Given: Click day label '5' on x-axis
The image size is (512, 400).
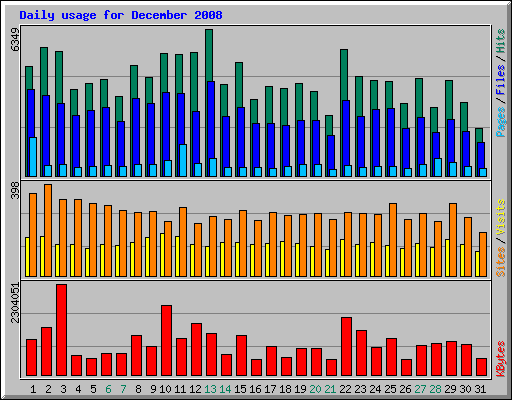Looking at the screenshot, I should [93, 389].
